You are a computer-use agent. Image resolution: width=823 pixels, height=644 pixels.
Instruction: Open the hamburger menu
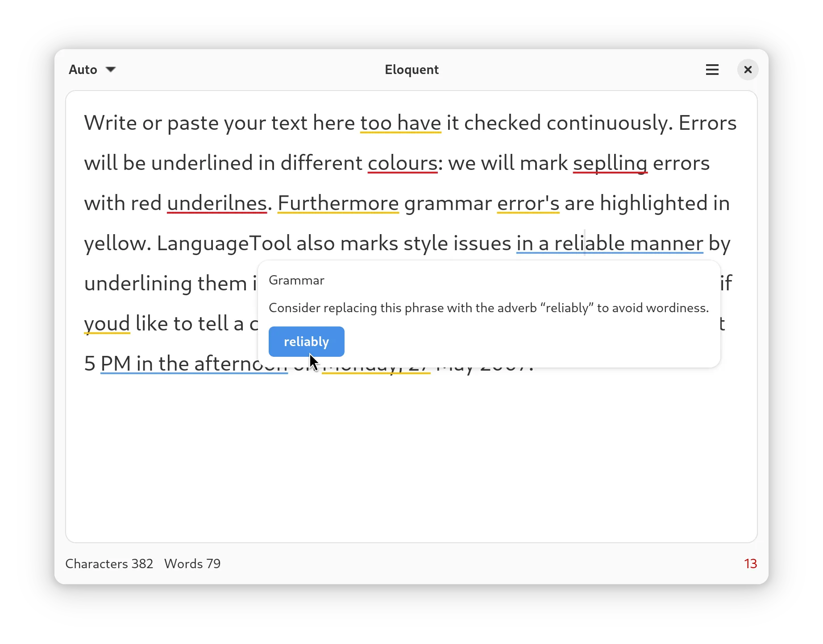[x=712, y=70]
